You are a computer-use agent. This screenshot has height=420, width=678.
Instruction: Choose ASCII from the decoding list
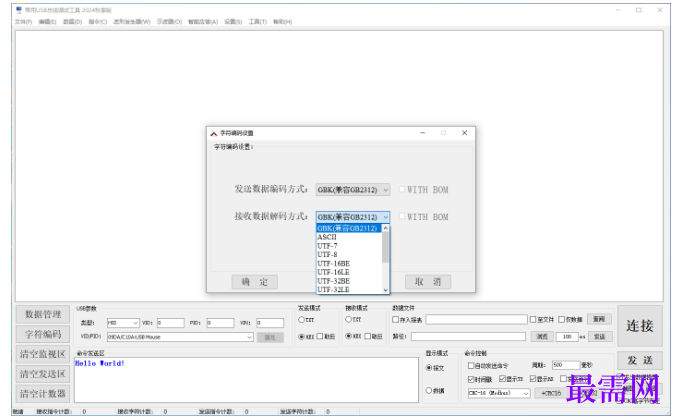(349, 237)
